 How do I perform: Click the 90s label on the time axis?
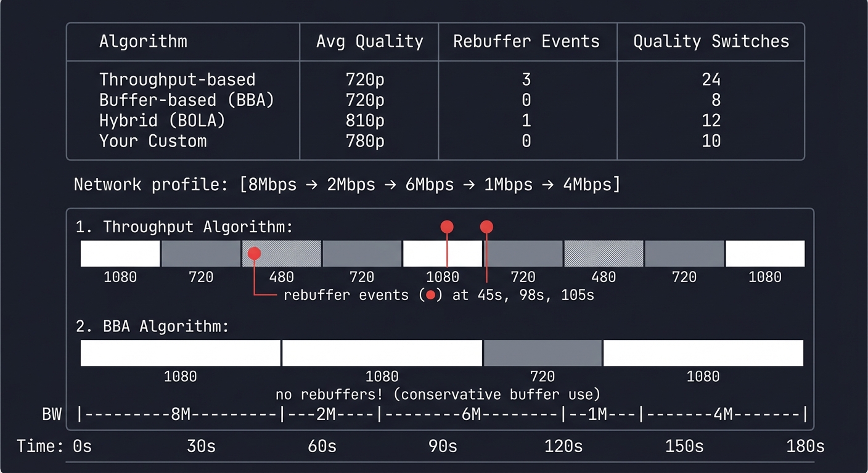tap(443, 445)
